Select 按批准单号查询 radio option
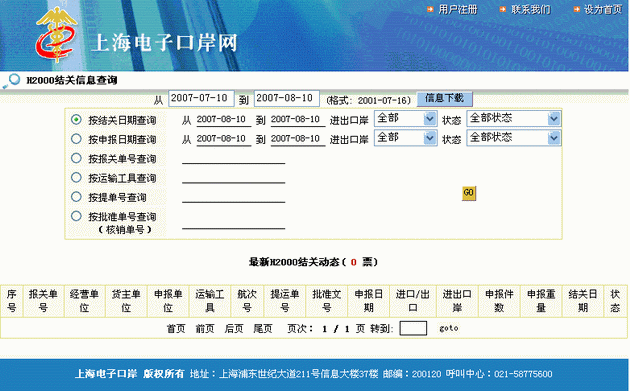 pos(76,216)
